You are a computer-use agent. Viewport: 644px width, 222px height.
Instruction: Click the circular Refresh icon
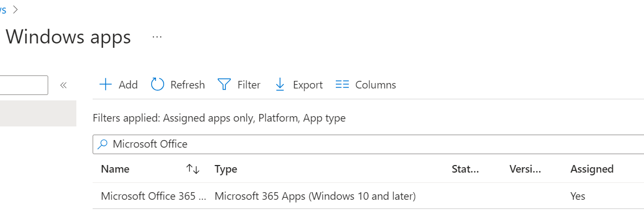[x=158, y=85]
